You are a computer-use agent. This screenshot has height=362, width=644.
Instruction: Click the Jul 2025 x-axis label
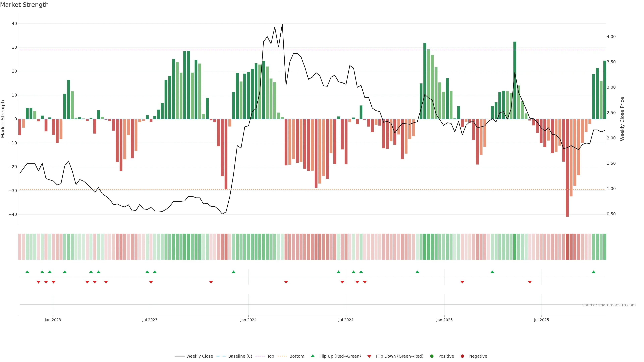pos(541,320)
